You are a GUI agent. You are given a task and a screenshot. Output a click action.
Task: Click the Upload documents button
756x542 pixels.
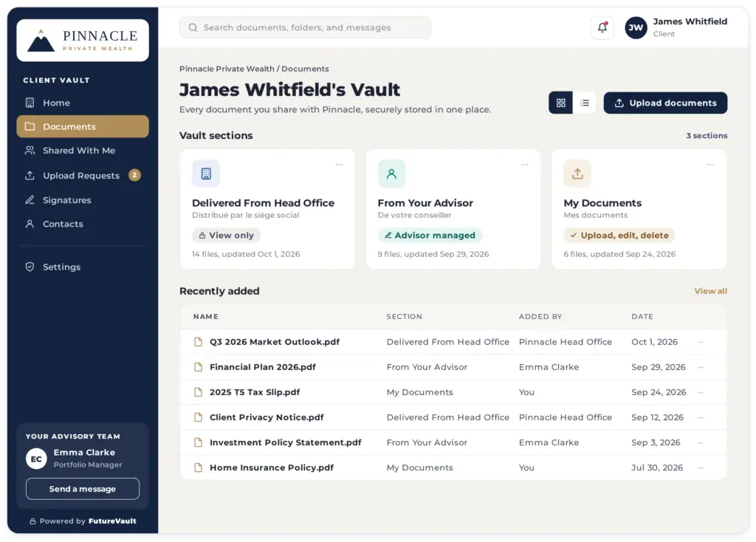tap(665, 103)
